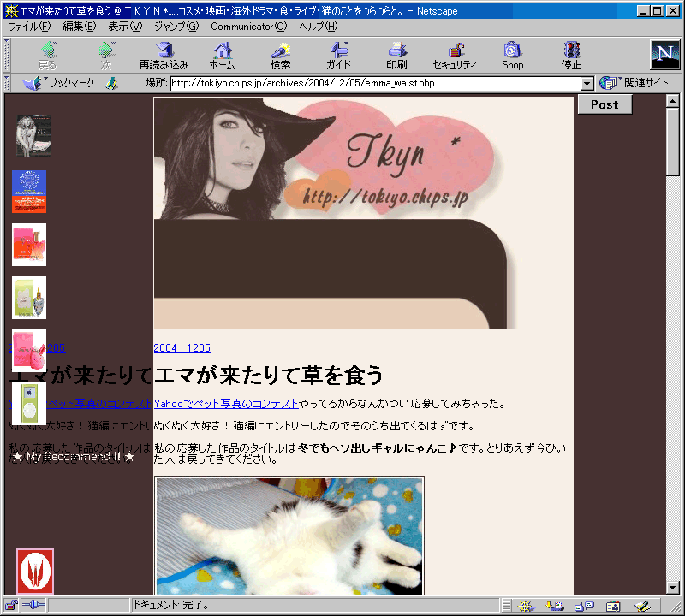Image resolution: width=685 pixels, height=616 pixels.
Task: Click the blue and orange cover thumbnail
Action: coord(29,192)
